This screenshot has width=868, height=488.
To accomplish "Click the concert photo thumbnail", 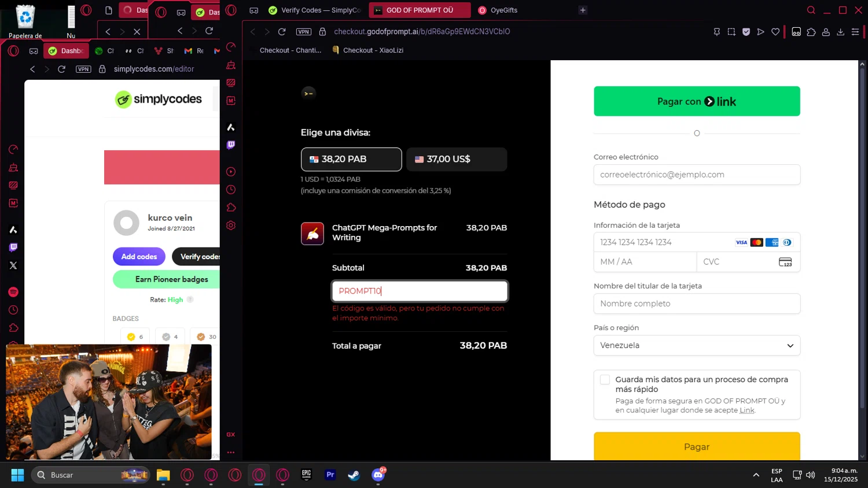I will point(109,402).
